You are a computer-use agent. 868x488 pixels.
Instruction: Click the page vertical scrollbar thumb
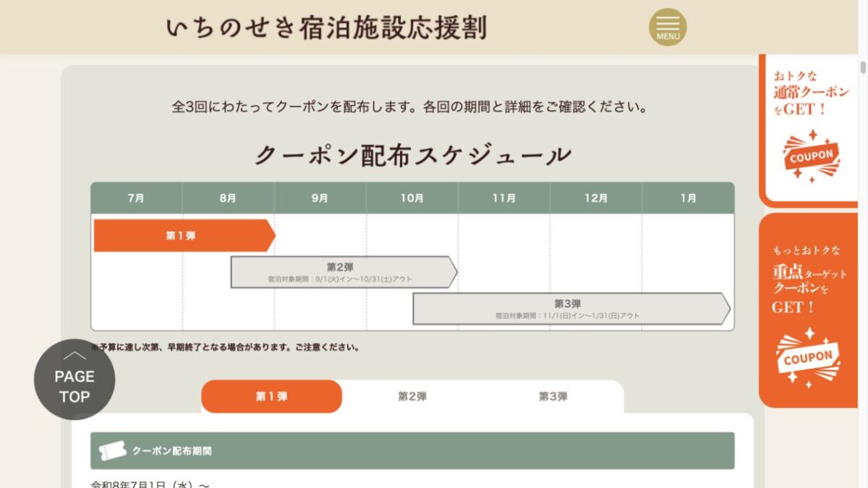(863, 67)
